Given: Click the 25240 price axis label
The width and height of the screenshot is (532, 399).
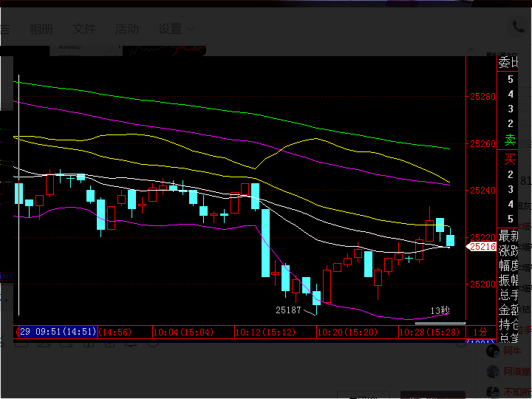Looking at the screenshot, I should (x=482, y=191).
